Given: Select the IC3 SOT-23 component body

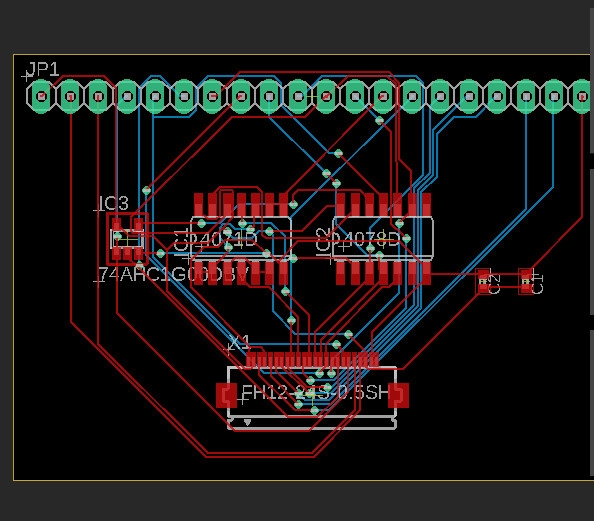Looking at the screenshot, I should point(127,239).
